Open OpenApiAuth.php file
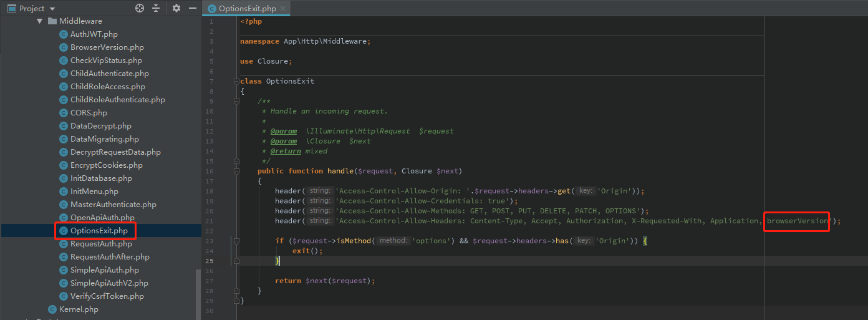Image resolution: width=868 pixels, height=320 pixels. [x=102, y=218]
